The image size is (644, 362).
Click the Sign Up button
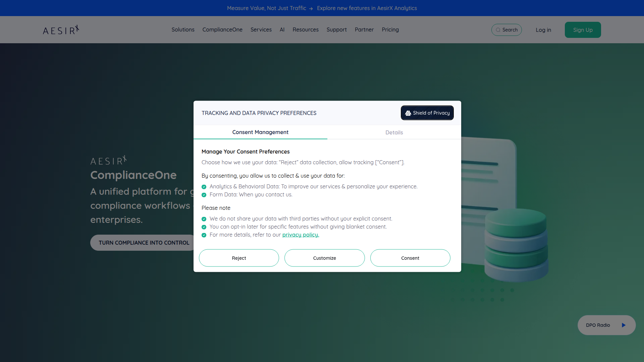[x=583, y=30]
